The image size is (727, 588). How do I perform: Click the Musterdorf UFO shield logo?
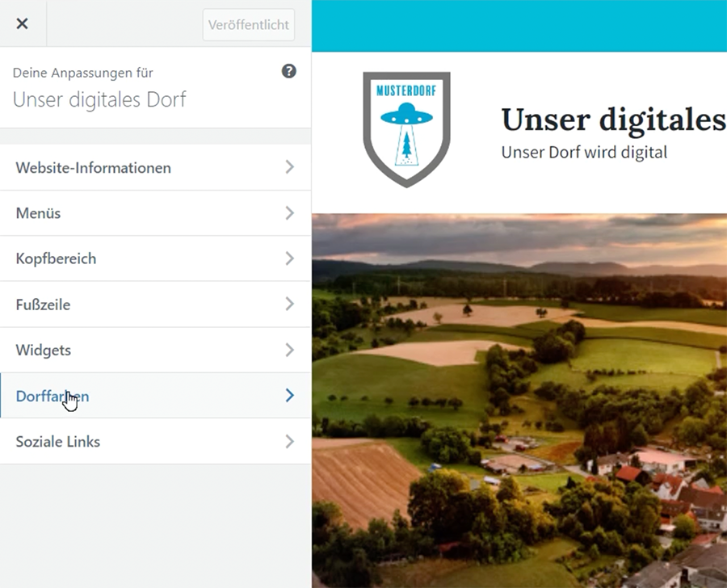point(406,128)
